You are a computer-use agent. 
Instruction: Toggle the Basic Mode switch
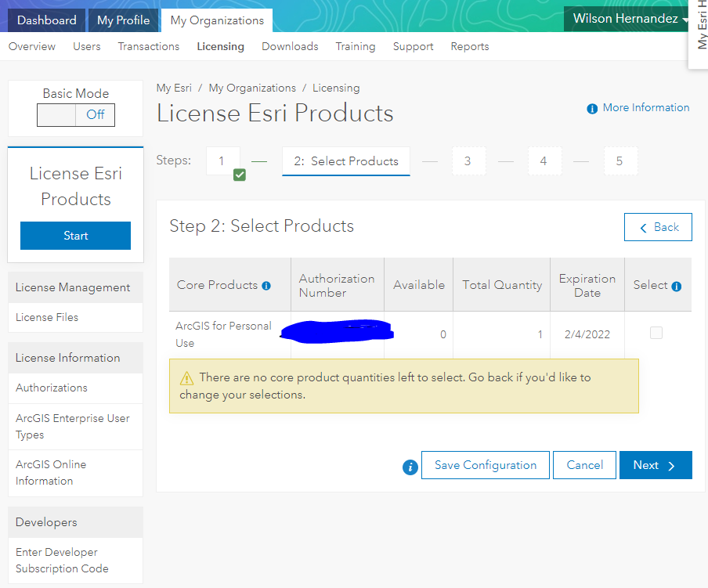(x=76, y=115)
